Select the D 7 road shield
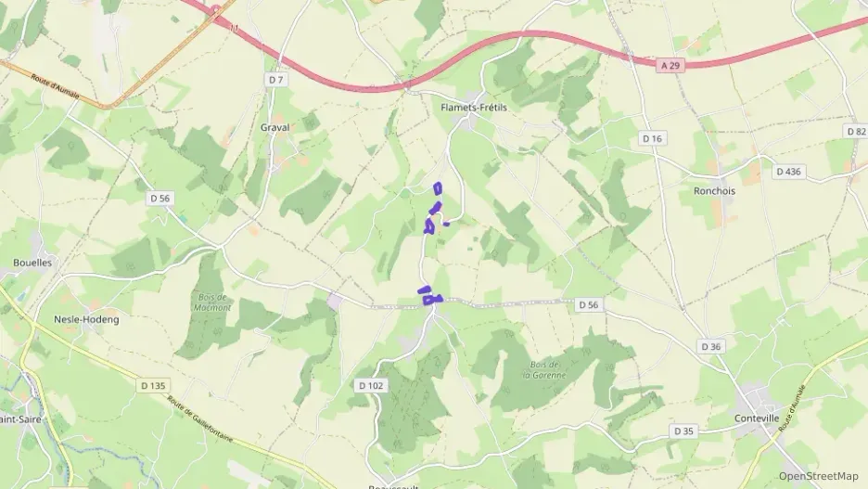This screenshot has width=868, height=489. click(x=275, y=80)
